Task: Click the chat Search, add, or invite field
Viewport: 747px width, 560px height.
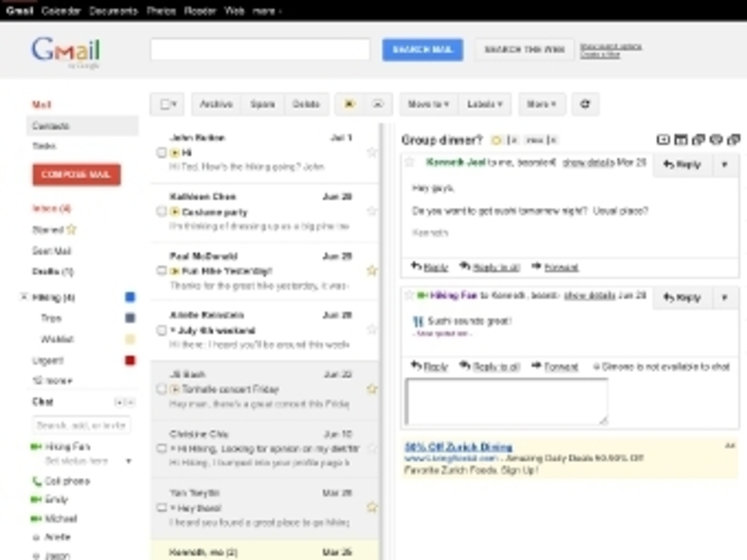Action: [81, 425]
